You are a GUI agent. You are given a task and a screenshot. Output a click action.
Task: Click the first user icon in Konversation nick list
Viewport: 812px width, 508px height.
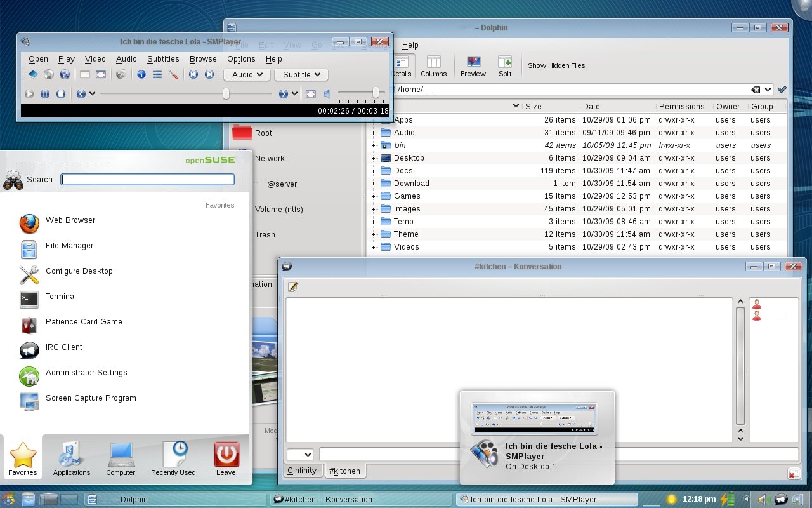[x=757, y=304]
